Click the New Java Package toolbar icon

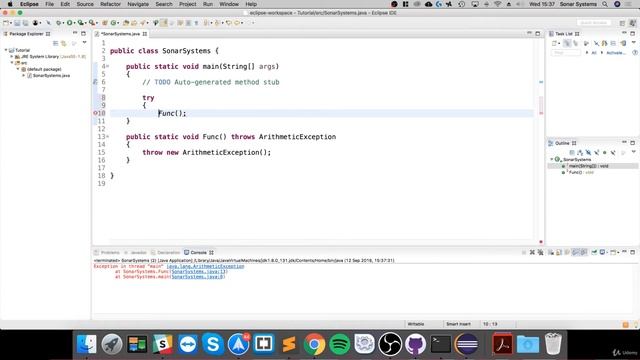click(105, 23)
